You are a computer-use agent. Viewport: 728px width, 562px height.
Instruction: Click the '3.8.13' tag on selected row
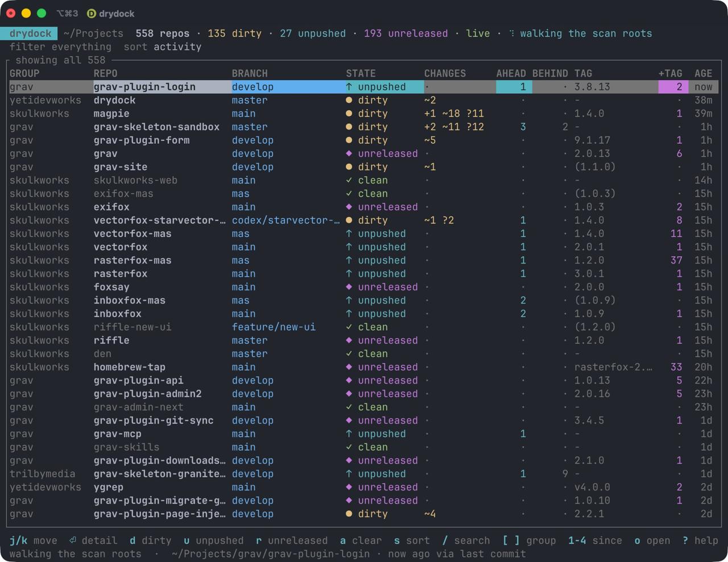pyautogui.click(x=592, y=87)
